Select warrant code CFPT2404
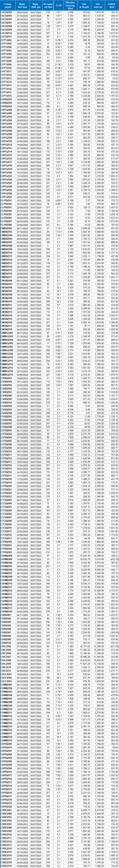 click(x=6, y=40)
